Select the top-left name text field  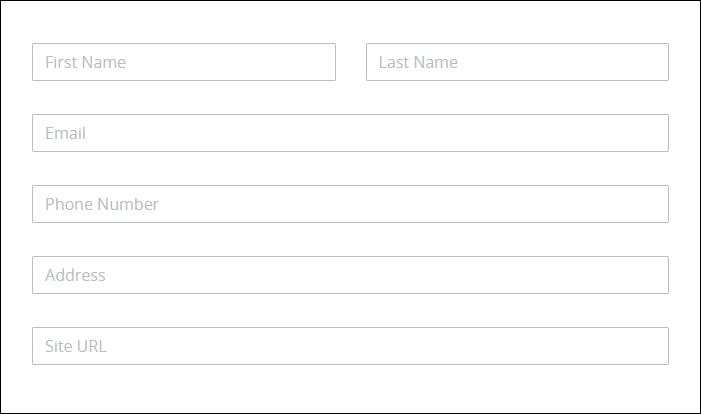click(184, 62)
